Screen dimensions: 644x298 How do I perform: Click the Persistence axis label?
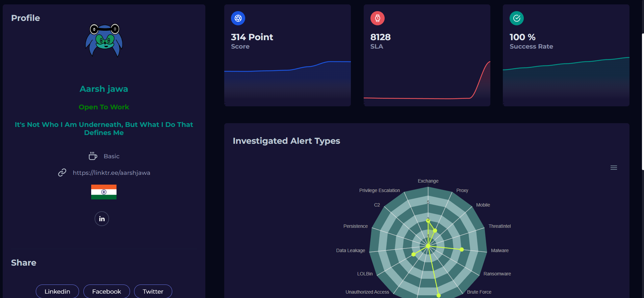pyautogui.click(x=356, y=226)
